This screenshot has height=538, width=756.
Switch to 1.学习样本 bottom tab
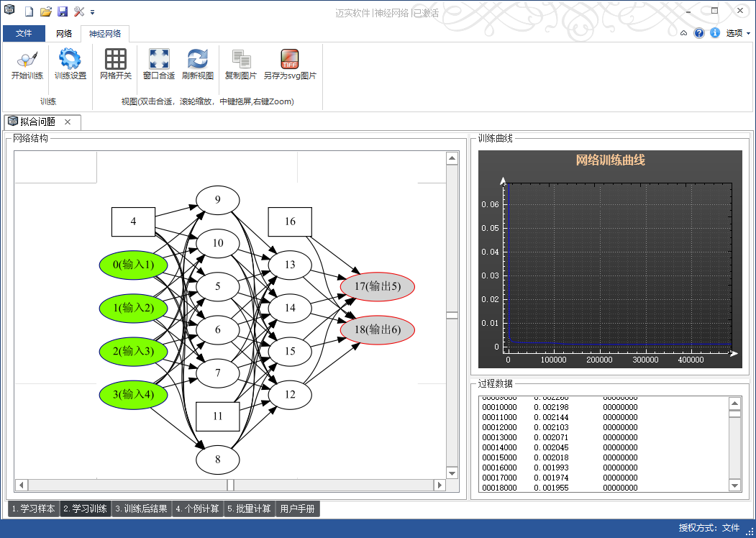(x=34, y=509)
